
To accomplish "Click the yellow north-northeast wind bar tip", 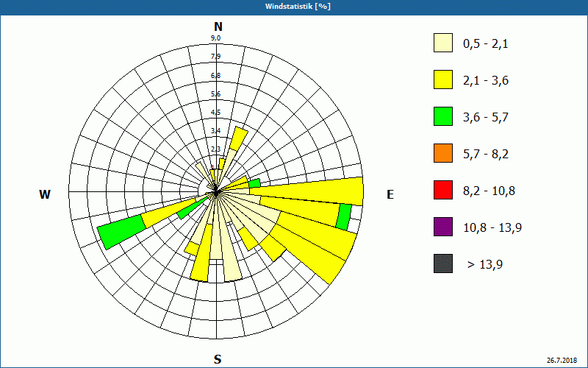I will (x=239, y=138).
